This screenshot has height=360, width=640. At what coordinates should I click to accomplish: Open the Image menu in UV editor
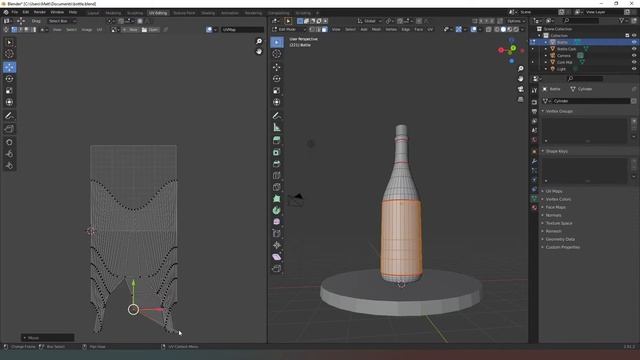tap(87, 30)
